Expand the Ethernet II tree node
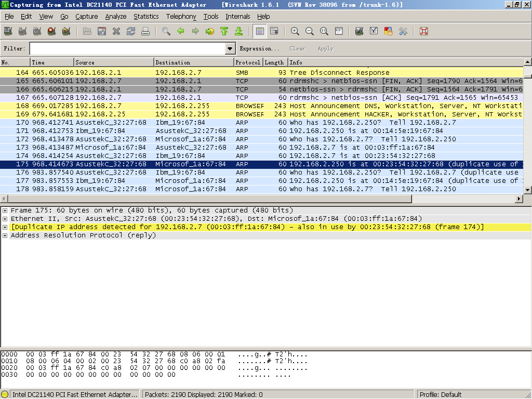This screenshot has height=399, width=532. [5, 219]
